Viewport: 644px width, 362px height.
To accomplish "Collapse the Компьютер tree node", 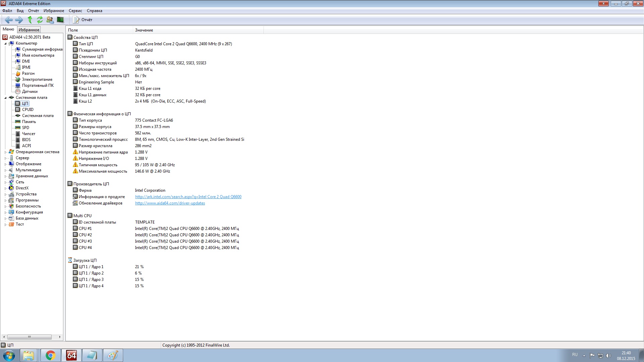I will click(5, 44).
